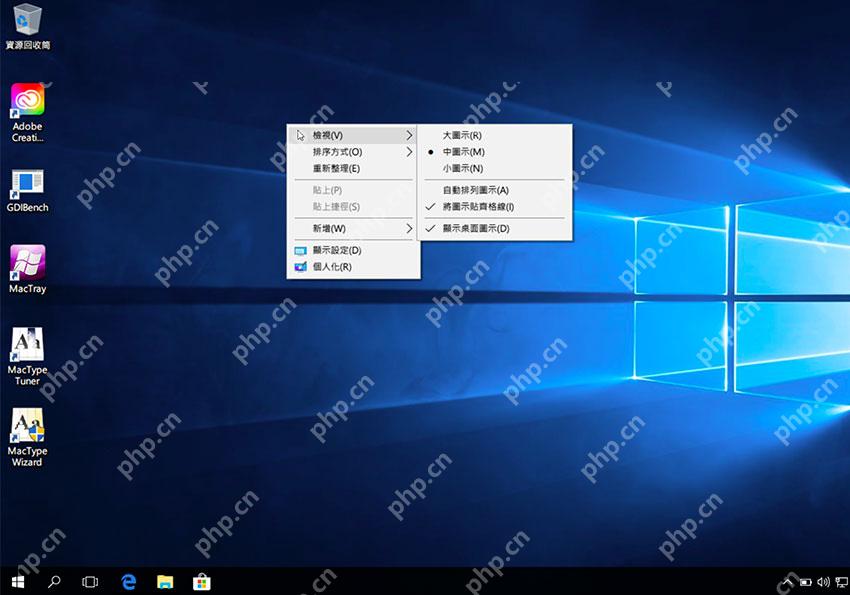Select the MacType Wizard desktop icon
The width and height of the screenshot is (850, 595).
pyautogui.click(x=27, y=437)
